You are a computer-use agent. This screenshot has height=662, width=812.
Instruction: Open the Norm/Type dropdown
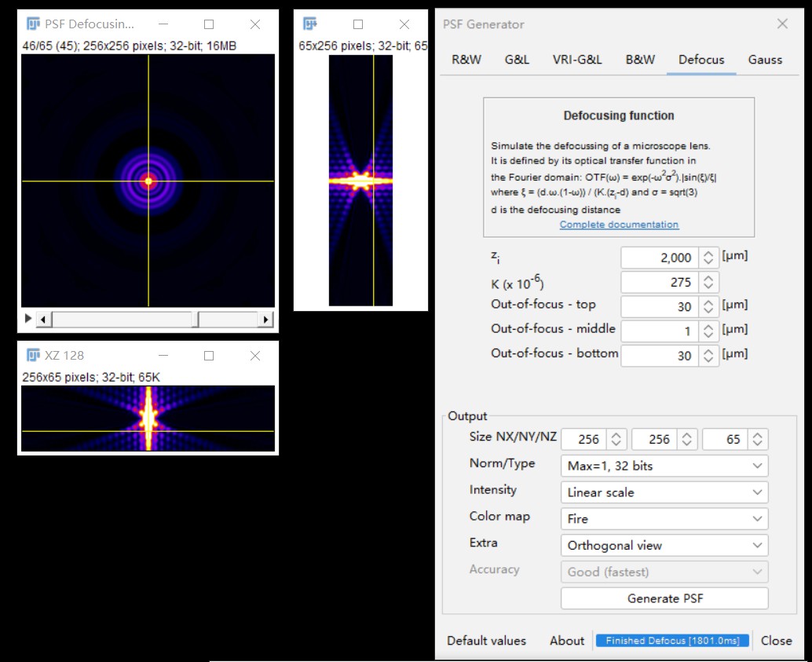pyautogui.click(x=664, y=466)
